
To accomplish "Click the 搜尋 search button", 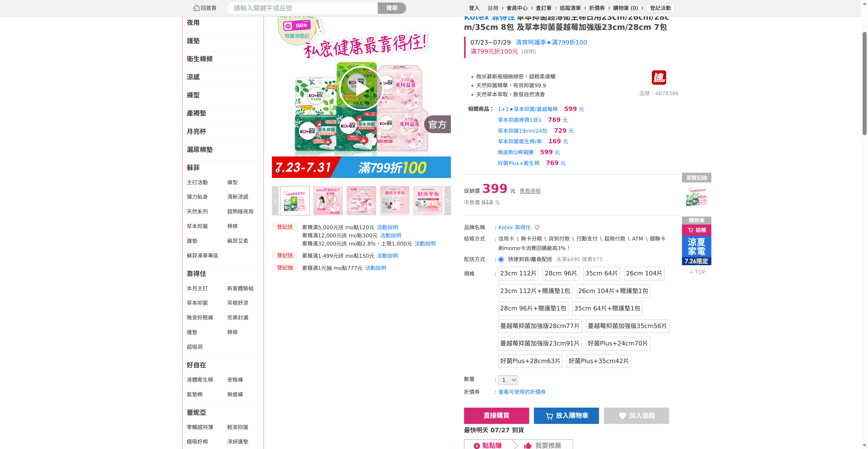I will coord(392,8).
